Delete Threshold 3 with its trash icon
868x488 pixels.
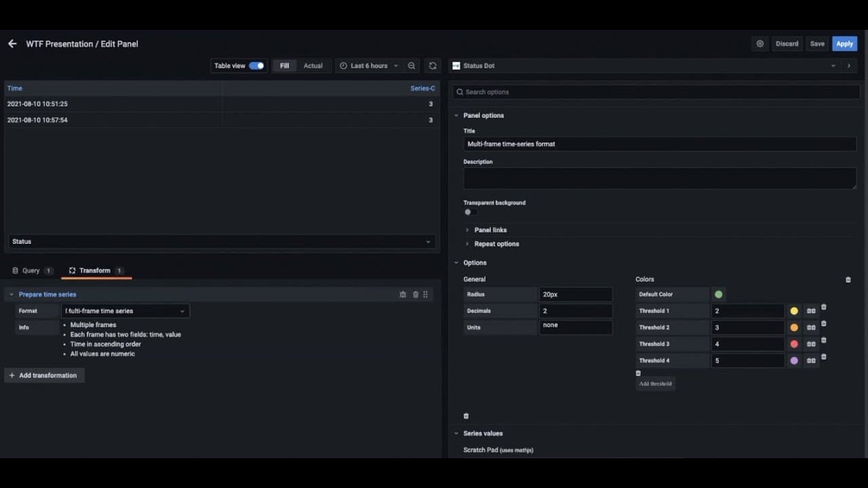coord(824,340)
